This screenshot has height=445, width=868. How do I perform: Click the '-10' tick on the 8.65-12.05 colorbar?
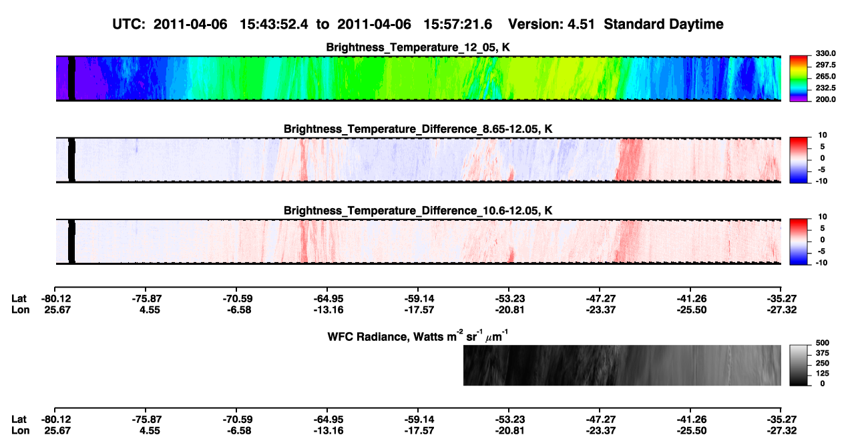click(x=823, y=181)
